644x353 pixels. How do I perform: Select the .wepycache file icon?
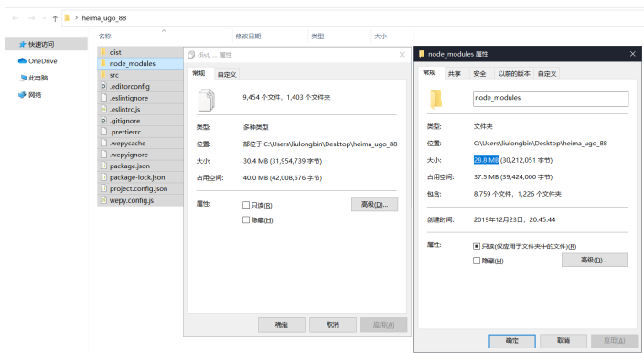(103, 143)
